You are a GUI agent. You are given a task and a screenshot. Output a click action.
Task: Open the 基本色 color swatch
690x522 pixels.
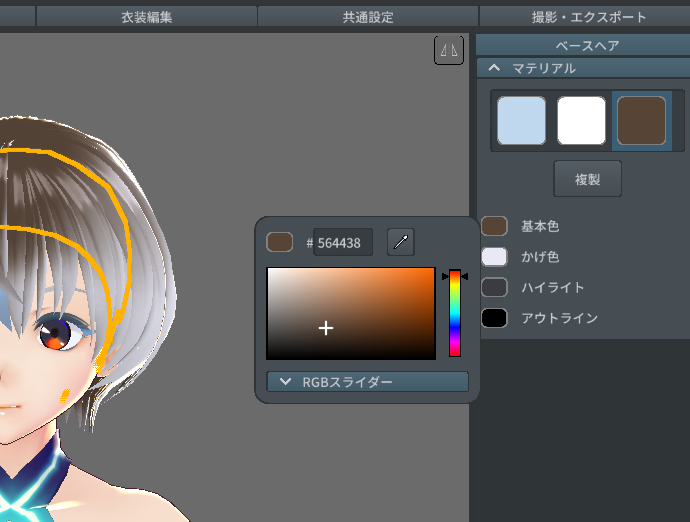click(495, 226)
